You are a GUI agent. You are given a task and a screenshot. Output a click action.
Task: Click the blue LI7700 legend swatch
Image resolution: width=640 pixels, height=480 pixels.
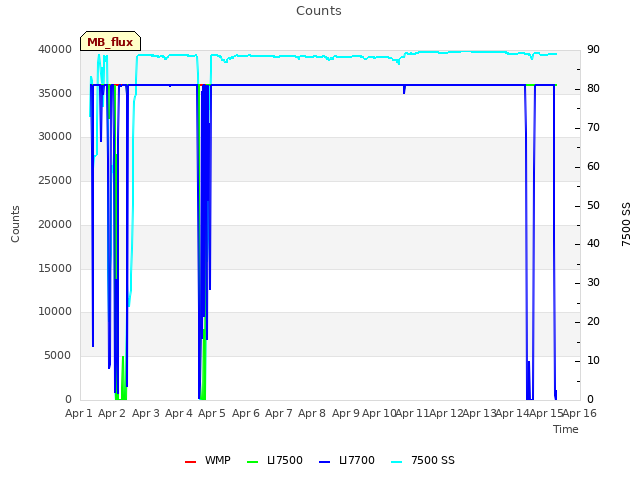point(324,462)
